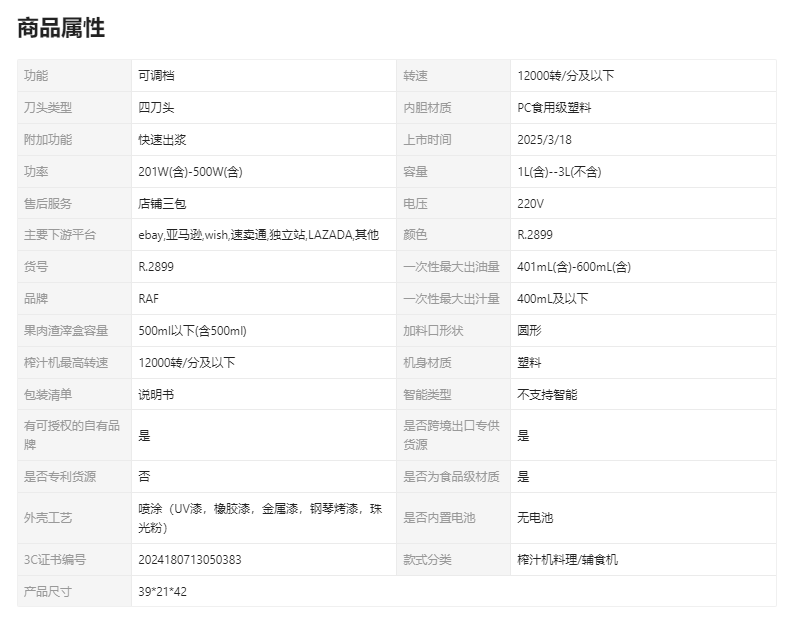Click the 圆形 feed opening shape value

click(529, 331)
